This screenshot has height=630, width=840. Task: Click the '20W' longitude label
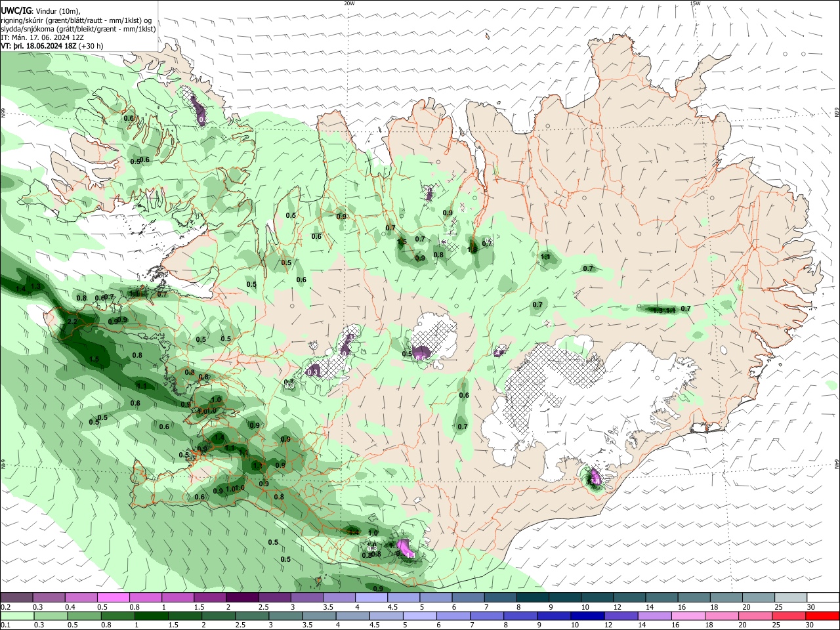(349, 3)
